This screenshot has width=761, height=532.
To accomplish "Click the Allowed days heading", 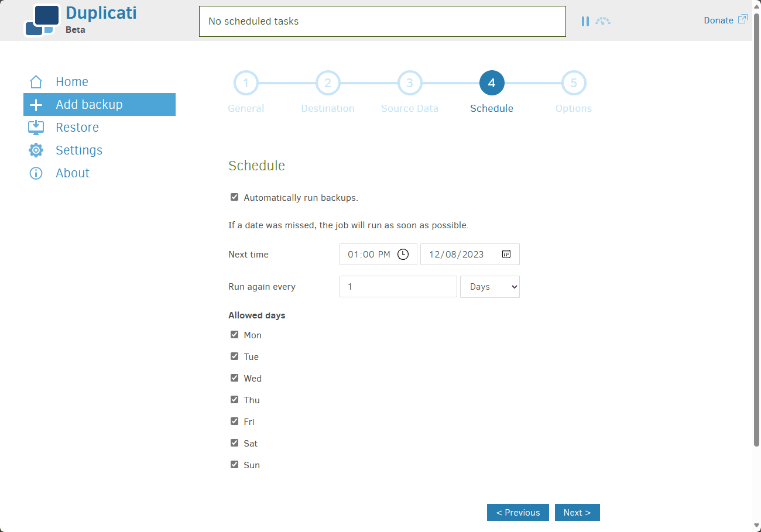I will coord(257,315).
